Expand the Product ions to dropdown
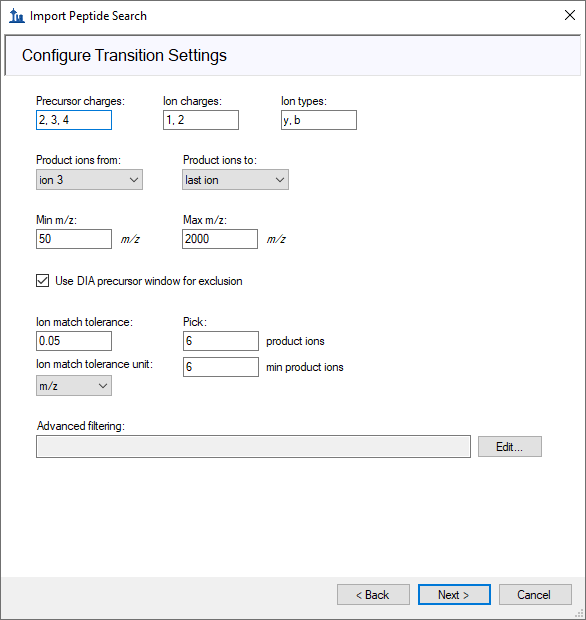 (x=235, y=180)
